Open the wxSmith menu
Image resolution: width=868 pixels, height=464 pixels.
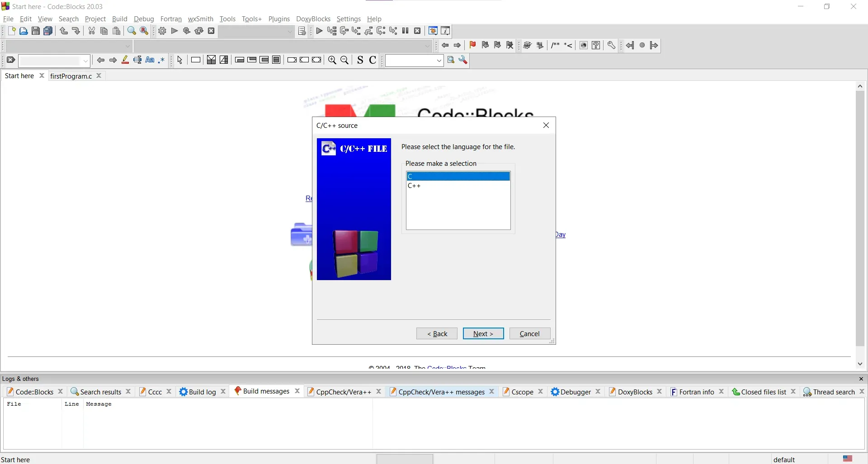(201, 19)
